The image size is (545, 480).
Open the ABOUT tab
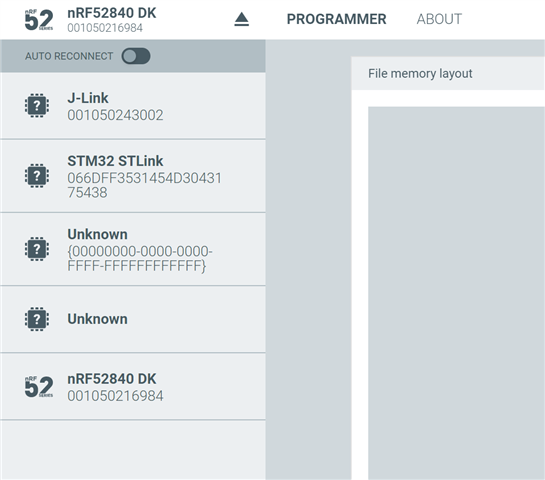click(x=439, y=19)
